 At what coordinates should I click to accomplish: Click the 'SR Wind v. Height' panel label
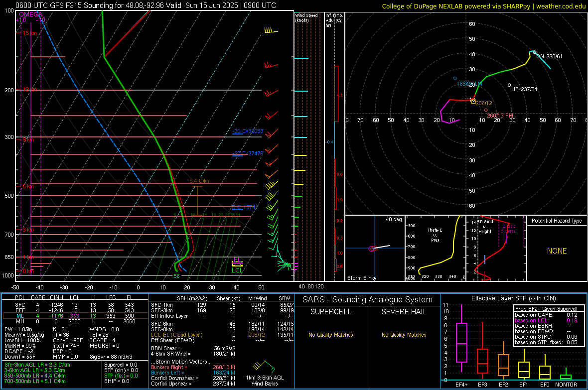pyautogui.click(x=485, y=227)
